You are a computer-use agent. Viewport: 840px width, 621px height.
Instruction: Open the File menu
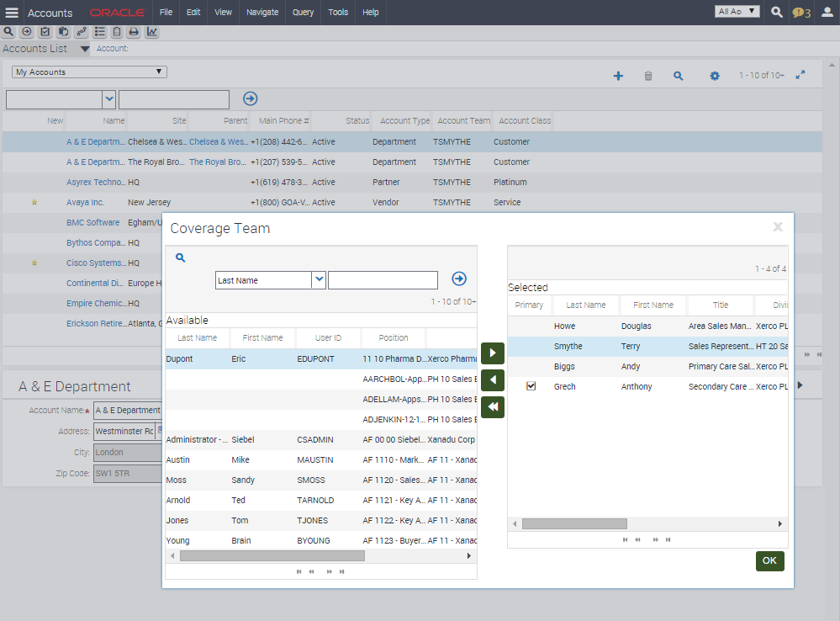click(x=166, y=12)
